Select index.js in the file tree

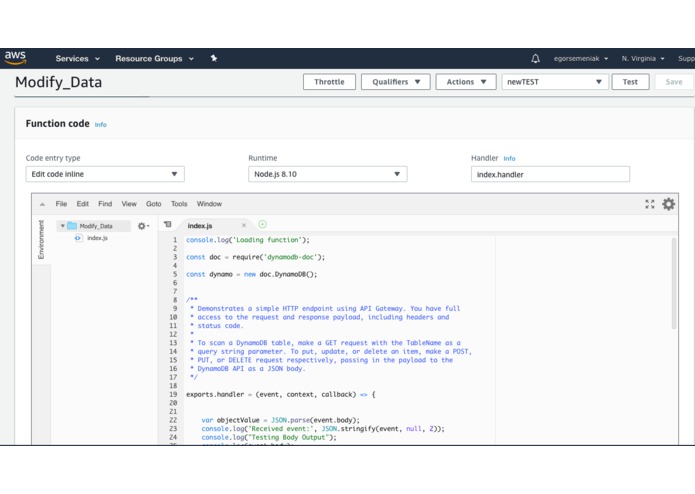point(98,238)
